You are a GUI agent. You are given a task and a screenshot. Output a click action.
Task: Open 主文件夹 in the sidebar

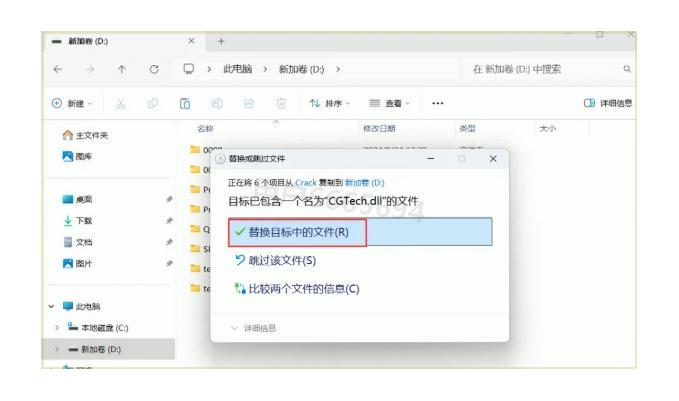pos(85,135)
